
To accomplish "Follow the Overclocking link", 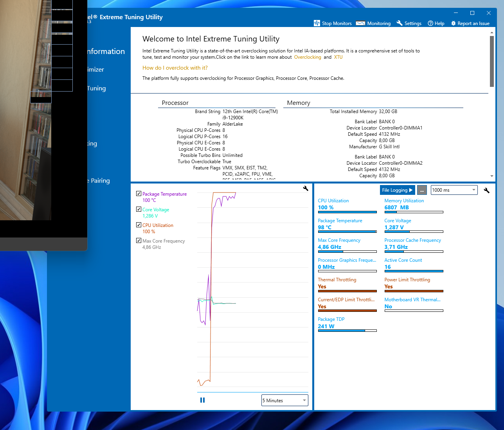I will pyautogui.click(x=308, y=57).
